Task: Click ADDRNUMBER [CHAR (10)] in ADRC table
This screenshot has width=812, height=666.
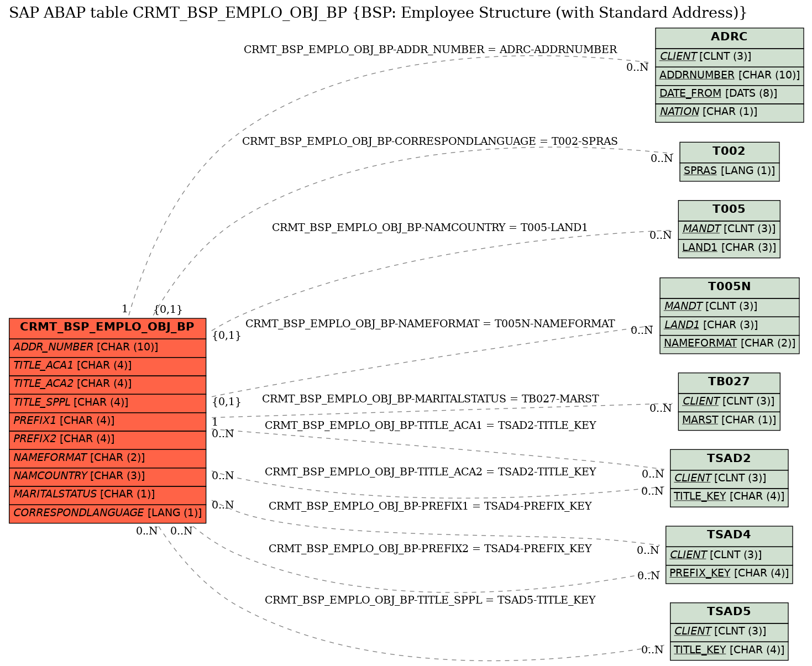Action: coord(730,76)
